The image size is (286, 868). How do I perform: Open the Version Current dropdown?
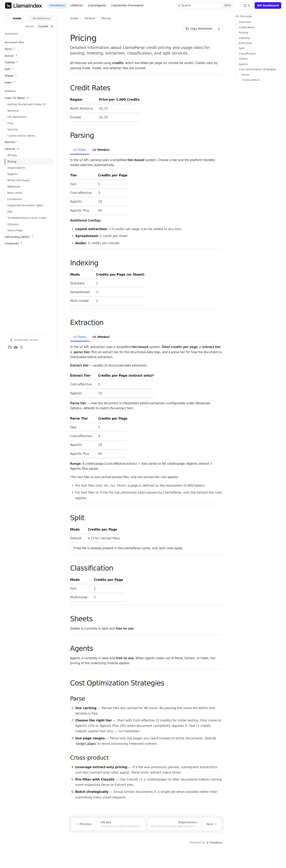point(45,26)
